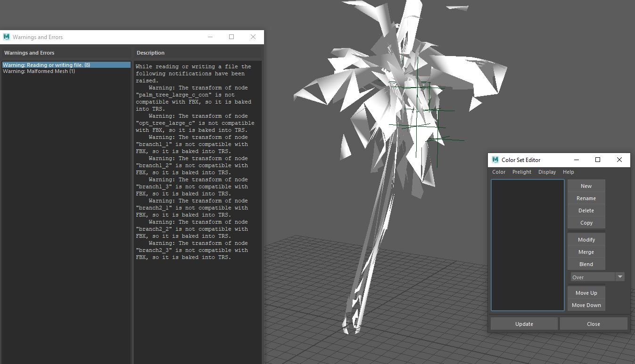Create a new color set with New

pos(586,186)
